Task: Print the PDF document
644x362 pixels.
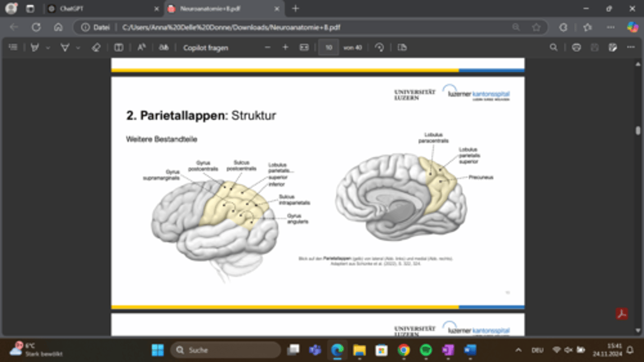Action: coord(576,47)
